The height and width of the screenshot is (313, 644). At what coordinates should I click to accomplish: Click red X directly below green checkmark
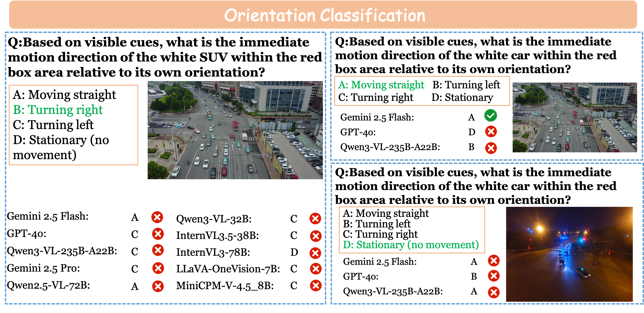[x=491, y=132]
